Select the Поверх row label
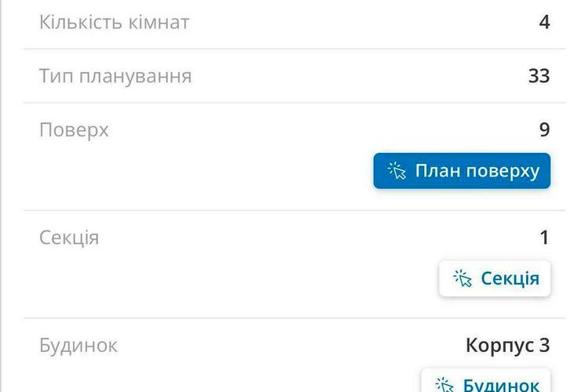The image size is (588, 392). coord(74,130)
